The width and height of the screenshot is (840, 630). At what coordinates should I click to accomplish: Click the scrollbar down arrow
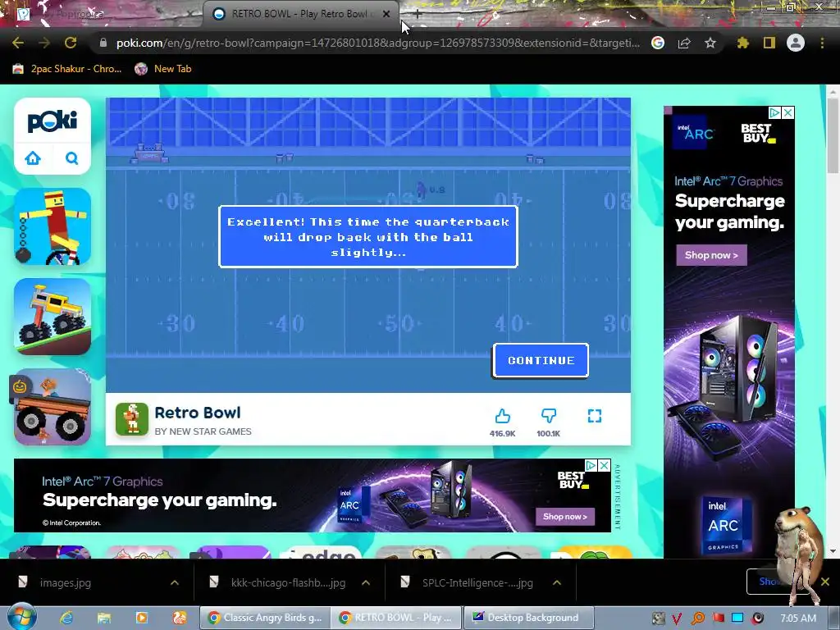click(x=832, y=550)
